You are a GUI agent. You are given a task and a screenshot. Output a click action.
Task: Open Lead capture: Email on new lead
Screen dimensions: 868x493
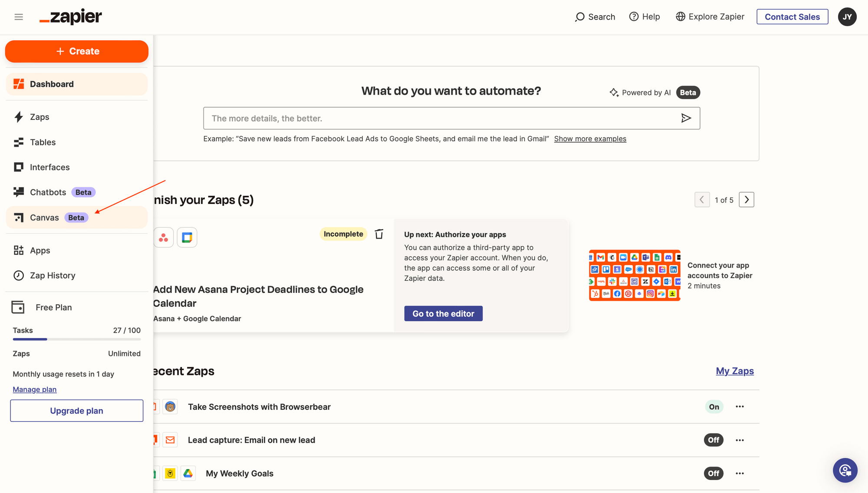(251, 440)
